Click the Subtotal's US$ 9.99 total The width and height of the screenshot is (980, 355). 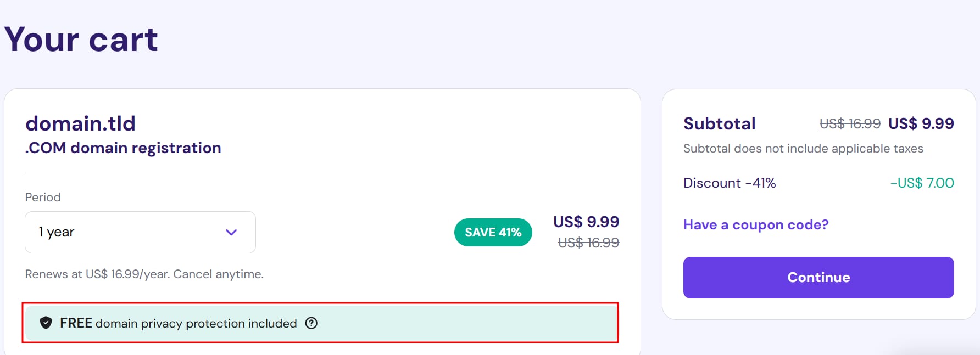(x=921, y=124)
